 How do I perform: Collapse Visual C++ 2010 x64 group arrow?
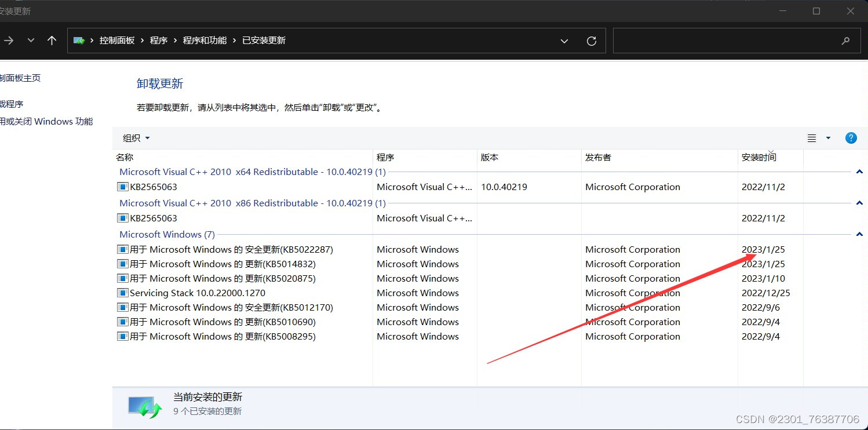pyautogui.click(x=859, y=172)
